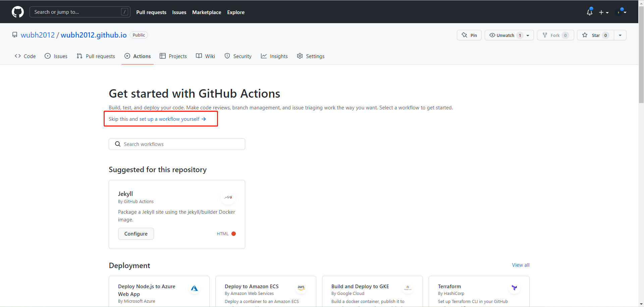This screenshot has height=307, width=644.
Task: Click the Jekyll logo icon
Action: pyautogui.click(x=228, y=197)
